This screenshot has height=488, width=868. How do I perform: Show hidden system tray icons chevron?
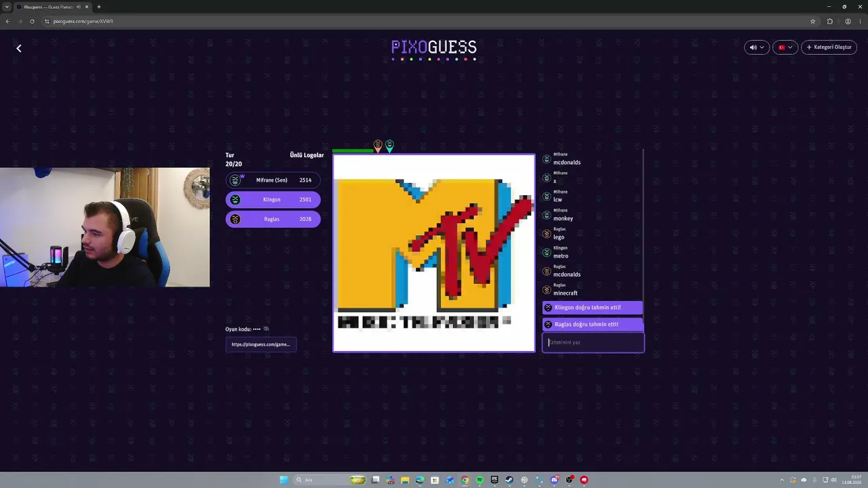point(782,480)
